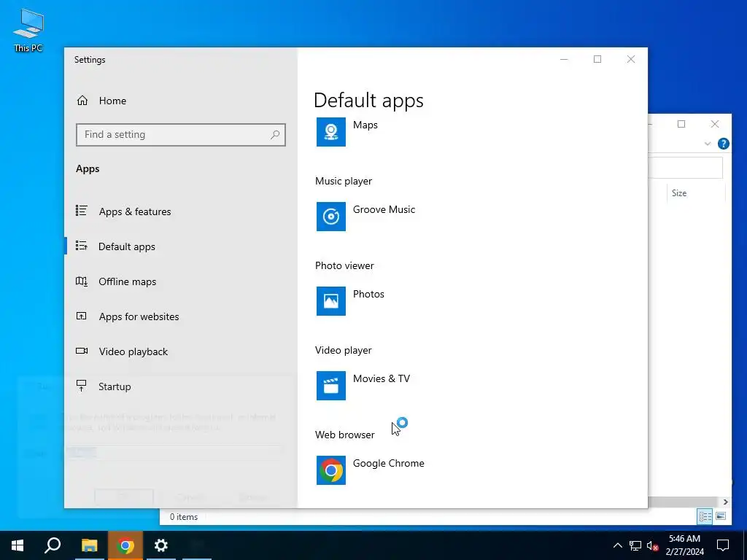Click the Help icon in File Explorer window
747x560 pixels.
click(723, 144)
